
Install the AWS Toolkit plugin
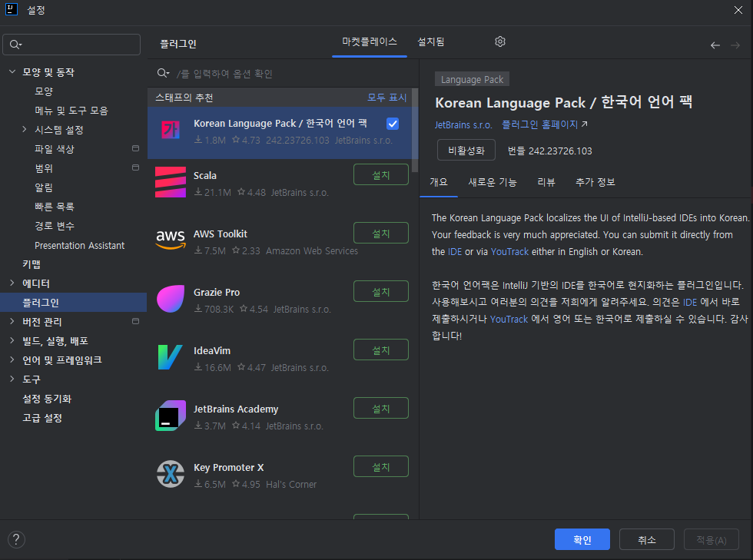tap(381, 233)
